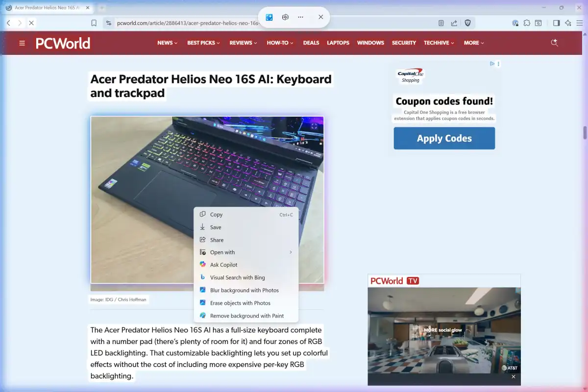The height and width of the screenshot is (392, 588).
Task: Click the image-select icon in floating toolbar
Action: coord(269,17)
